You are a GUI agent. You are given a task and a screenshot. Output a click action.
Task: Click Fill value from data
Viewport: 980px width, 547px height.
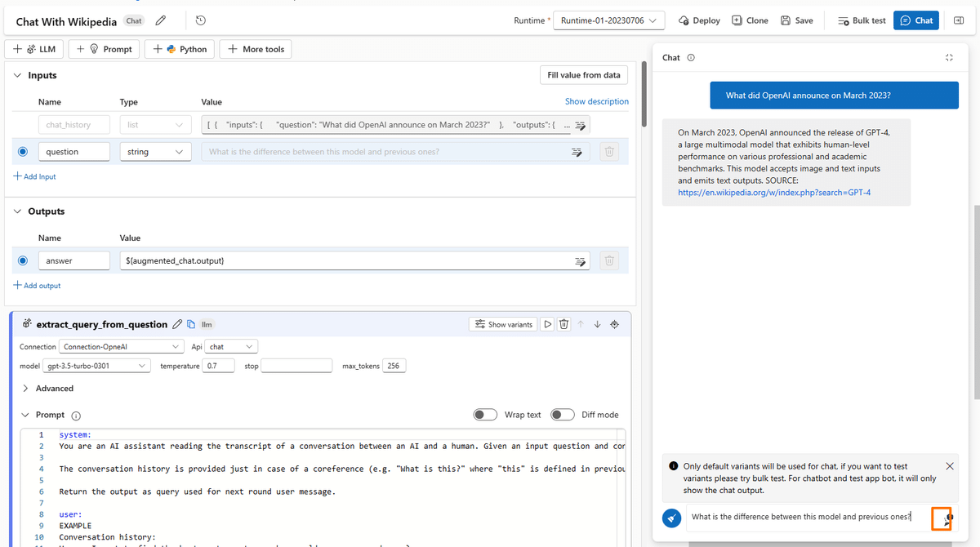[x=583, y=74]
